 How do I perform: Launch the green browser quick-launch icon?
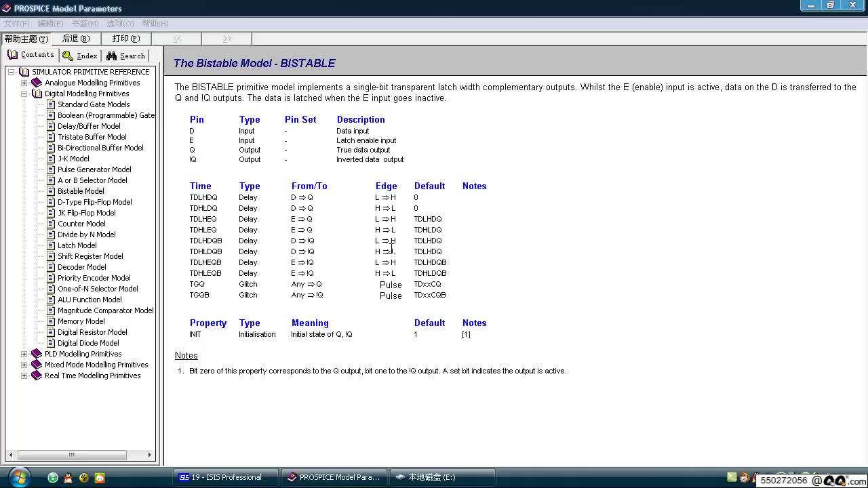point(53,478)
